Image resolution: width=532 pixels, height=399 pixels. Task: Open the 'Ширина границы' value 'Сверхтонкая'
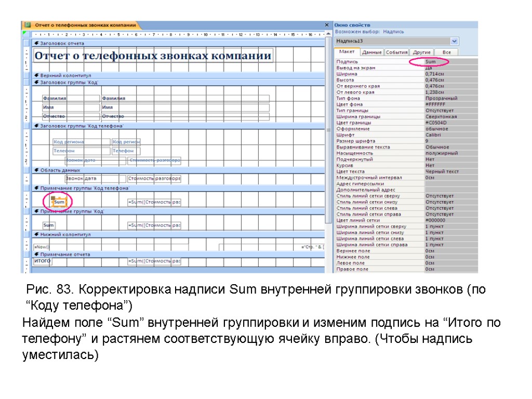[x=451, y=116]
